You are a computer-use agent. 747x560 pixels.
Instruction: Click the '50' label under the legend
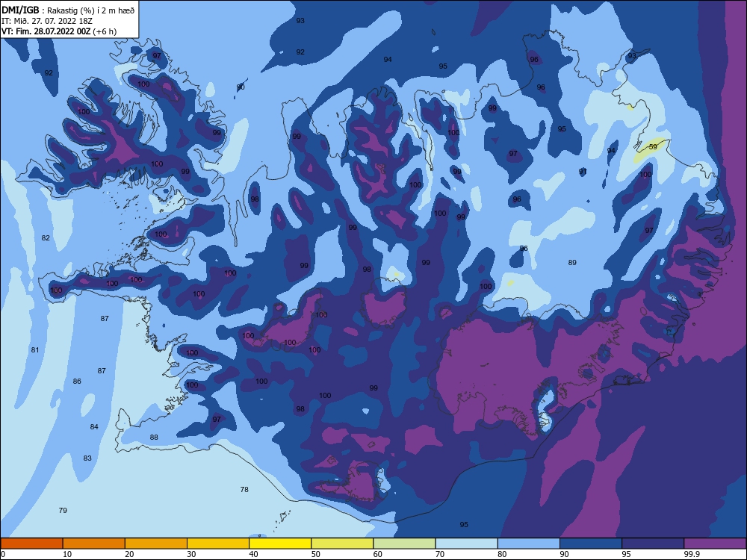(x=315, y=554)
